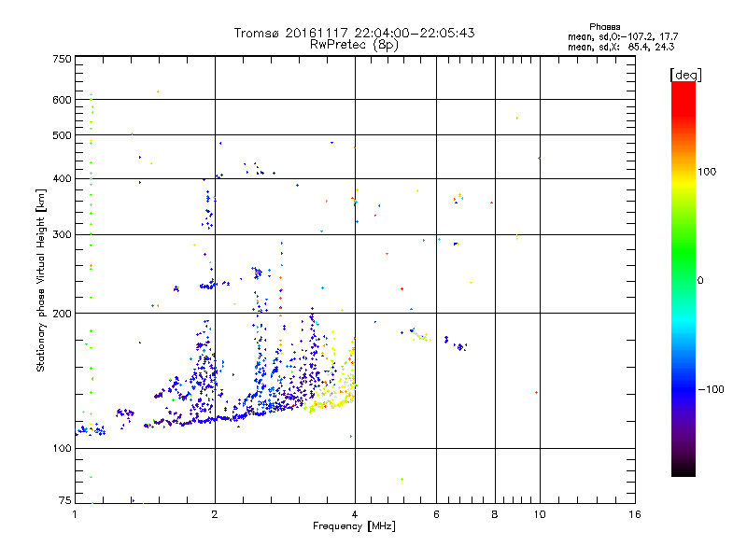Click the purple point cluster near 6.7 MHz below 200 km
The height and width of the screenshot is (560, 747).
[x=460, y=346]
